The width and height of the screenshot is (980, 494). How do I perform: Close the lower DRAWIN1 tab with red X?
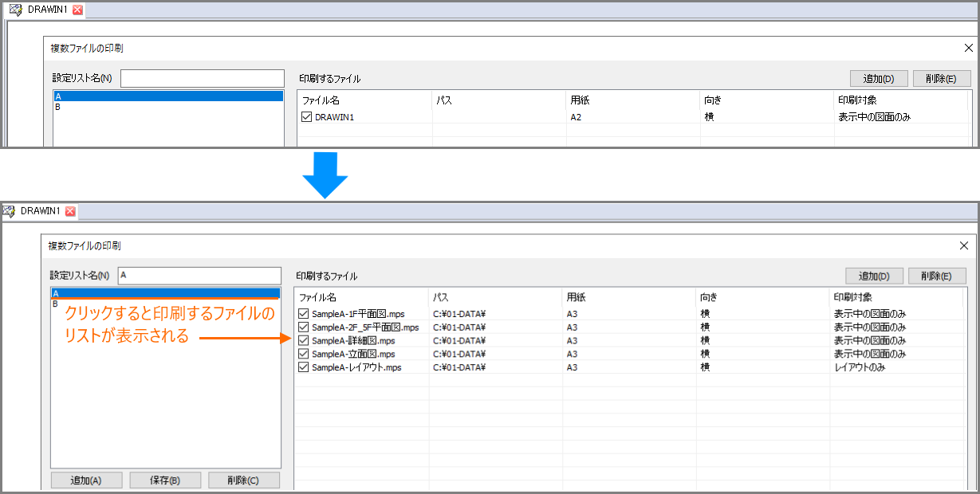coord(70,211)
